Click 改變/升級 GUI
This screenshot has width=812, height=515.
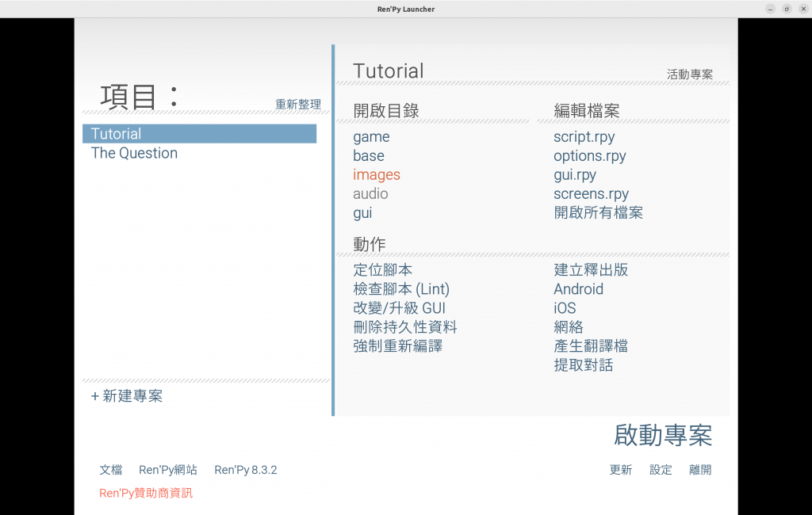point(400,308)
